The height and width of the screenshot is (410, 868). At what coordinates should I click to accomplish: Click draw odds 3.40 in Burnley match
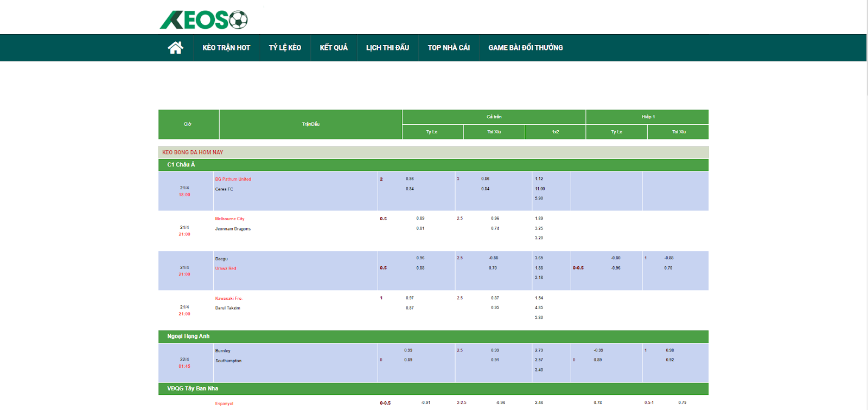click(539, 370)
